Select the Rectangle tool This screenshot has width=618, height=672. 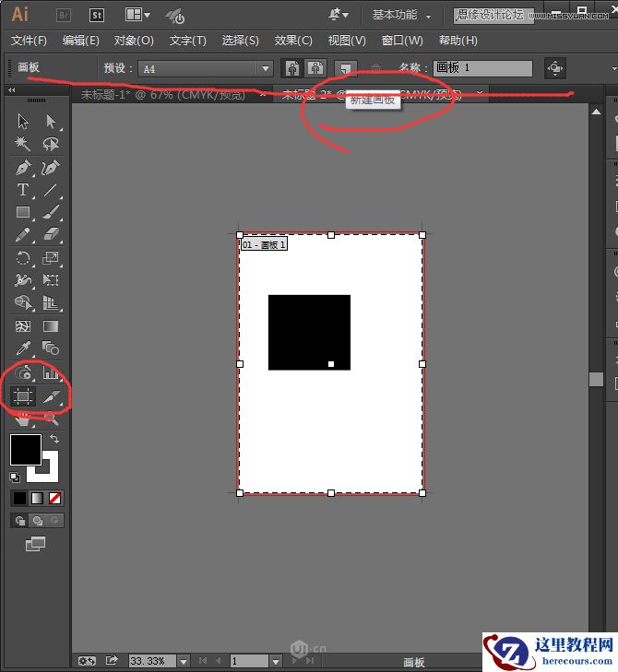click(23, 212)
